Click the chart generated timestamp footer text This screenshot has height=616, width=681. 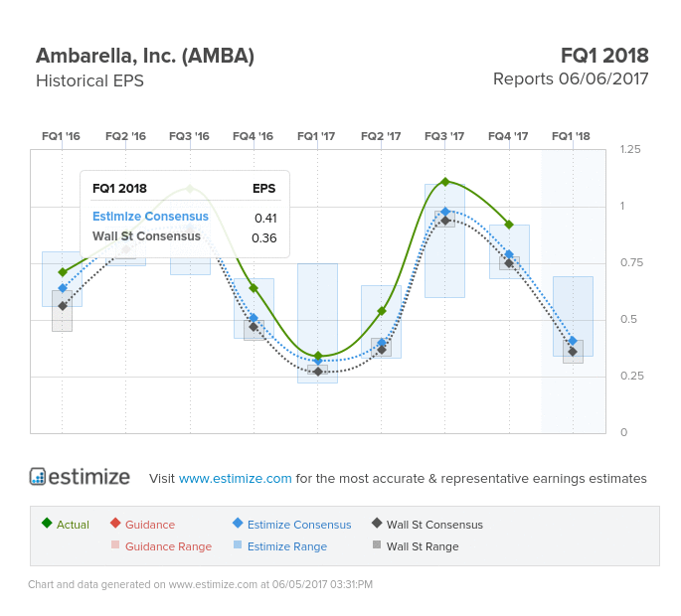coord(200,584)
